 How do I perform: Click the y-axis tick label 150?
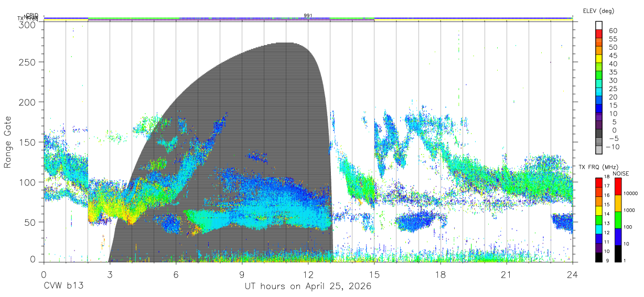click(x=28, y=142)
